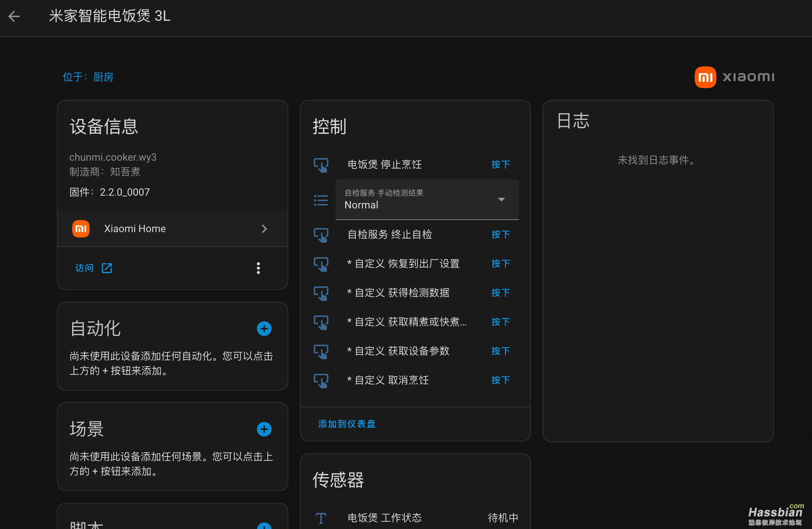This screenshot has width=812, height=529.
Task: Expand the Xiaomi Home integration chevron
Action: pos(264,228)
